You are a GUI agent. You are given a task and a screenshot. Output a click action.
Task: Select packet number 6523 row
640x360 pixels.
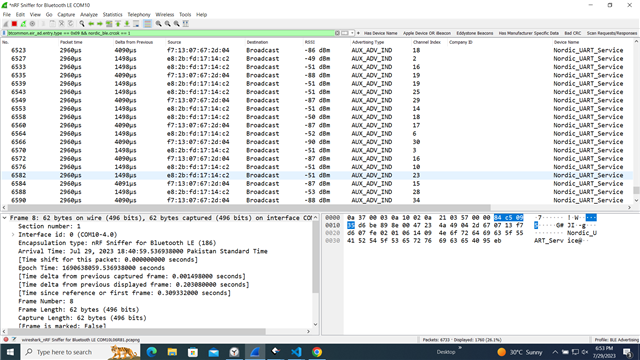coord(317,50)
